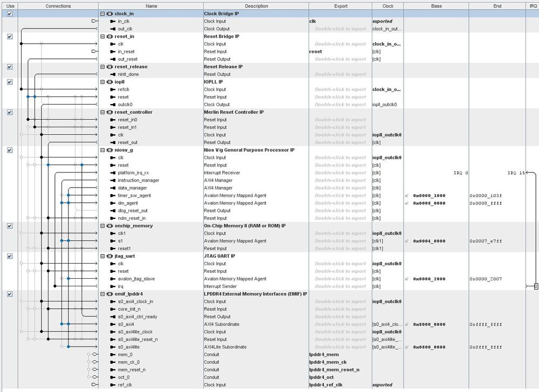Click the instruction_manager port arrow icon
The width and height of the screenshot is (539, 392).
(x=113, y=181)
